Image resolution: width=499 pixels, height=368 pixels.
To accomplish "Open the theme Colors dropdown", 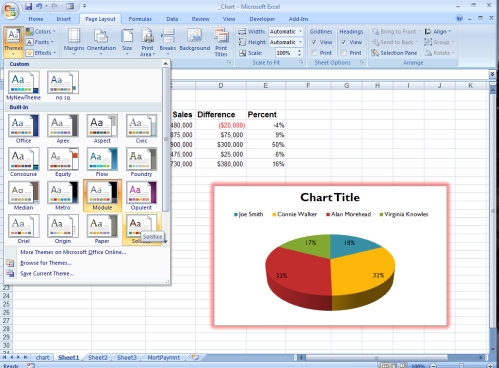I will coord(41,32).
